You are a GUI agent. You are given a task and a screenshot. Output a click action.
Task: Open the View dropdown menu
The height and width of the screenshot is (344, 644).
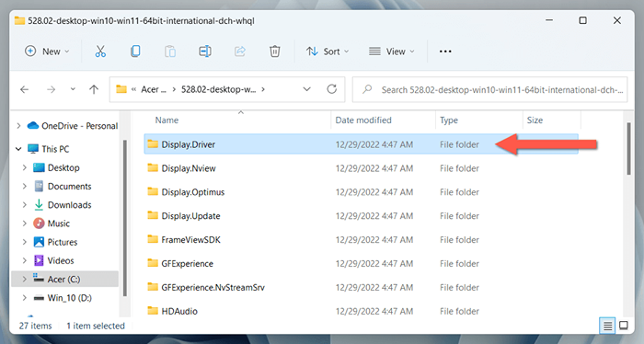point(391,52)
